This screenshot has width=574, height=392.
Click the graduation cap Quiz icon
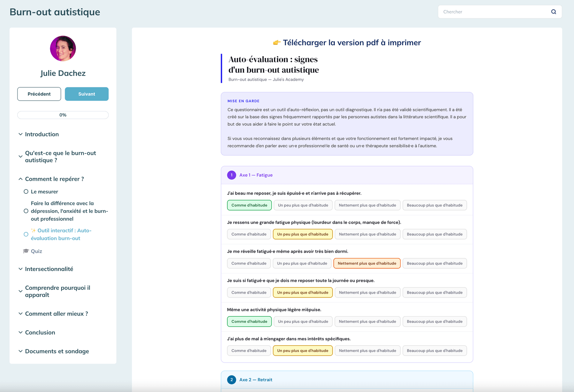[x=26, y=251]
